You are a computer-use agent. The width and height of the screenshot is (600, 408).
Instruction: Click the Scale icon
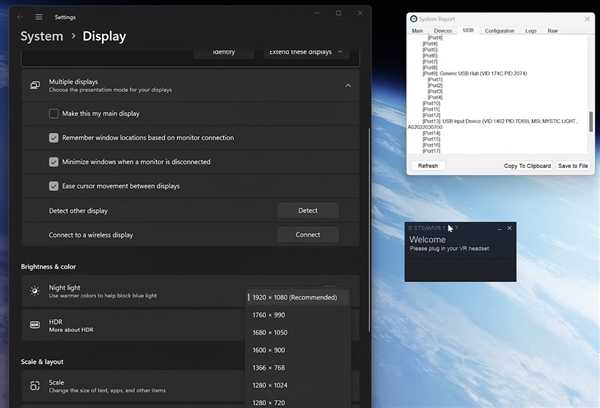35,386
